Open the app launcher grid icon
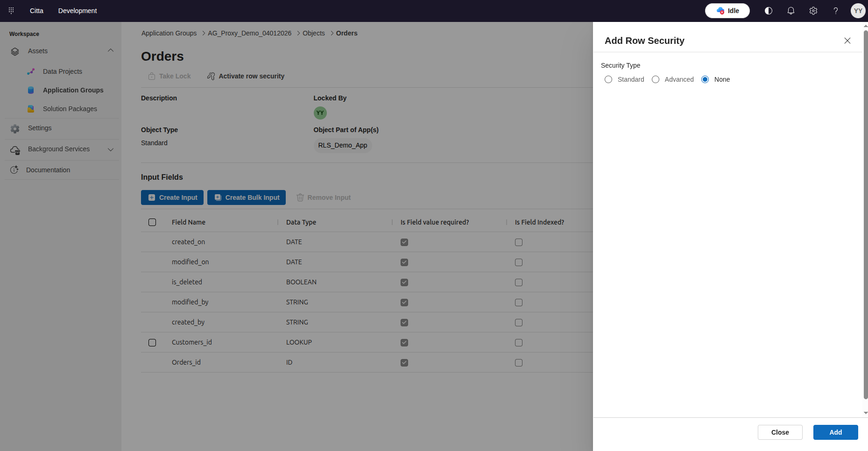868x451 pixels. 11,10
